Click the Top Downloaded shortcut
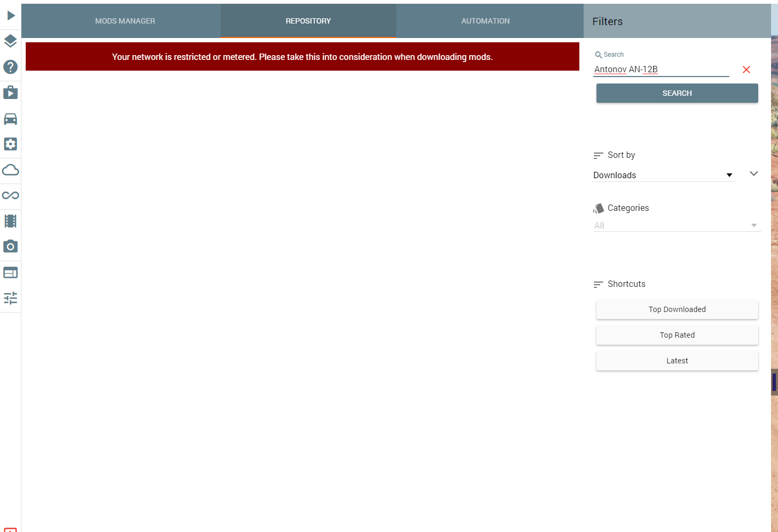 [677, 309]
